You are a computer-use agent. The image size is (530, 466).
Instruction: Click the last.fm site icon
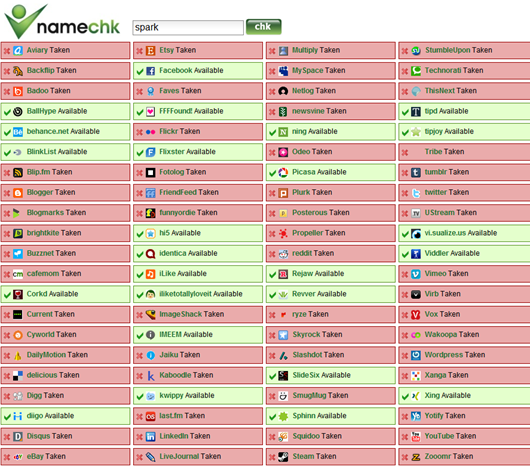pyautogui.click(x=150, y=416)
